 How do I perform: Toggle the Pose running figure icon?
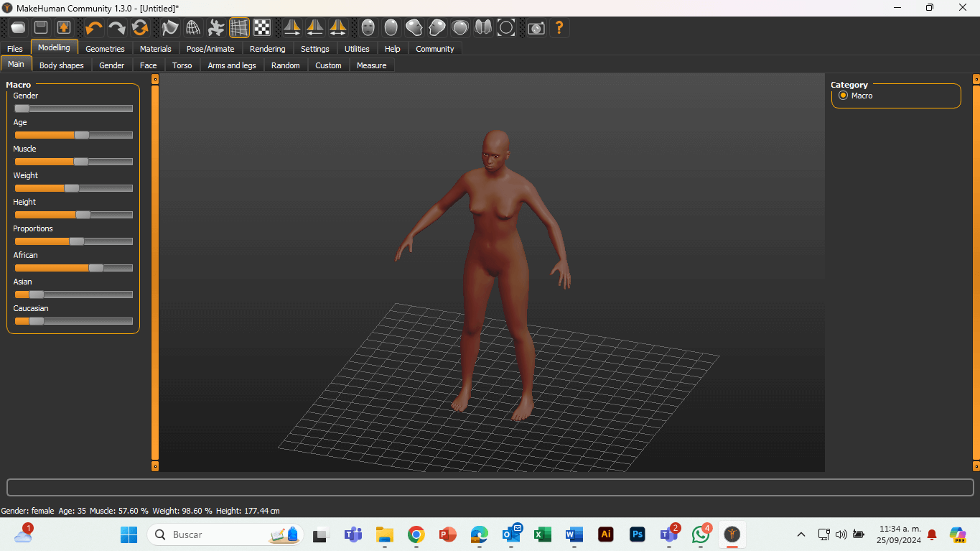point(216,28)
